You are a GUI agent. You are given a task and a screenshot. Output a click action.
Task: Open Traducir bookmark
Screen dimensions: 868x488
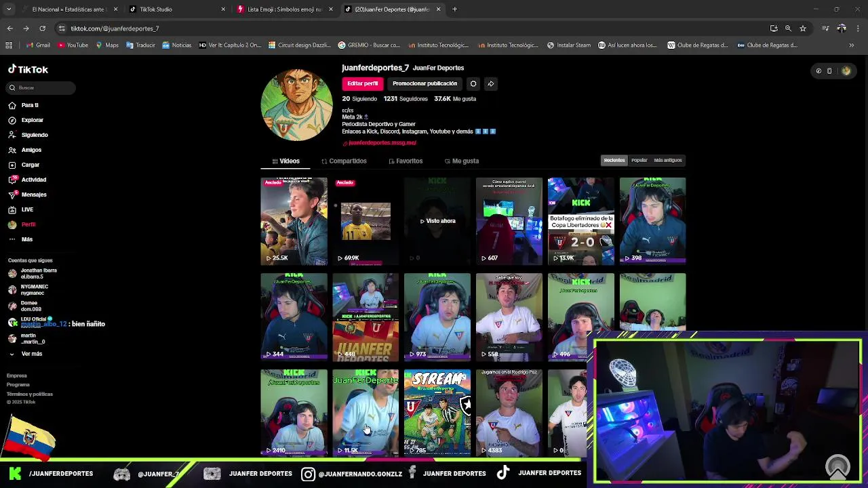140,45
